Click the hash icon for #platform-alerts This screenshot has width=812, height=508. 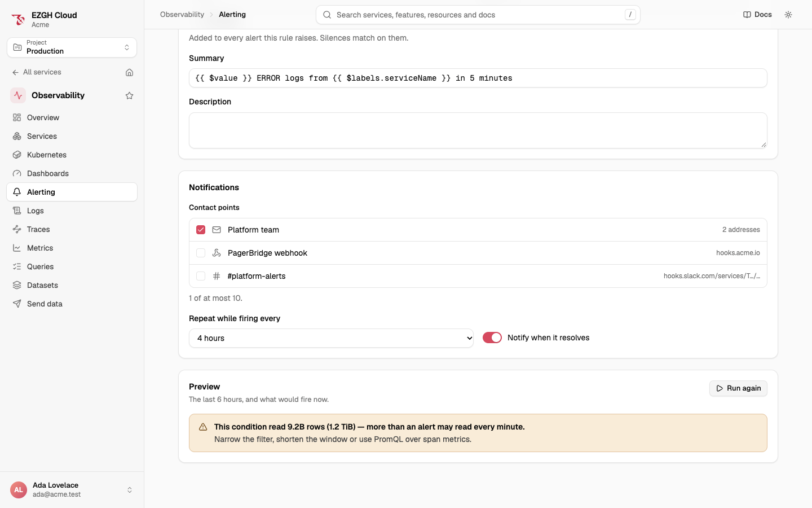217,276
